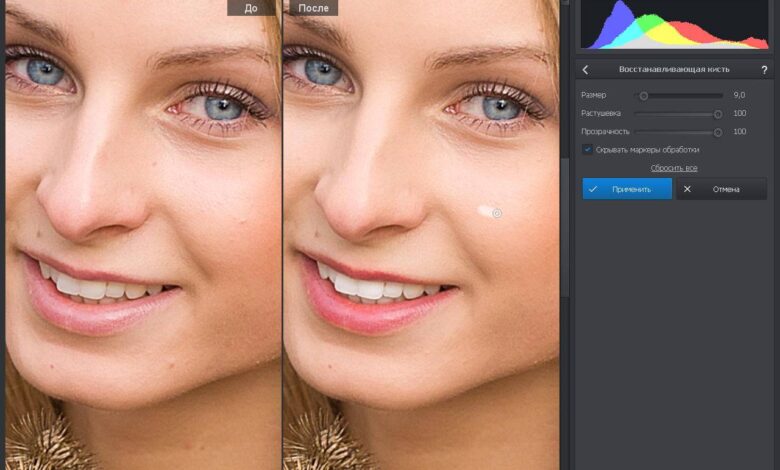Click the Прозрачность value 100
This screenshot has width=780, height=470.
coord(739,131)
